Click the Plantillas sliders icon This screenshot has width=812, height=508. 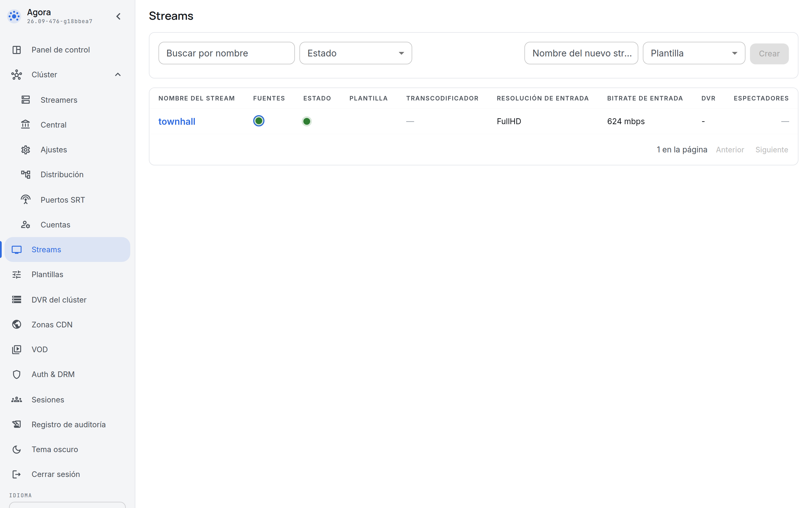pyautogui.click(x=16, y=275)
